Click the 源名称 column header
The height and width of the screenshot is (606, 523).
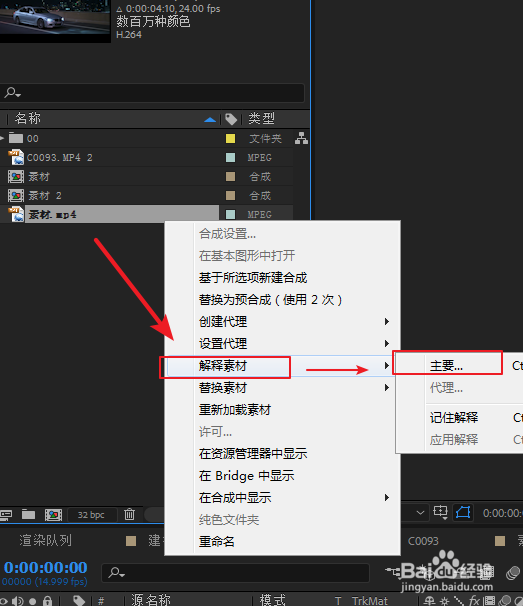pyautogui.click(x=151, y=600)
